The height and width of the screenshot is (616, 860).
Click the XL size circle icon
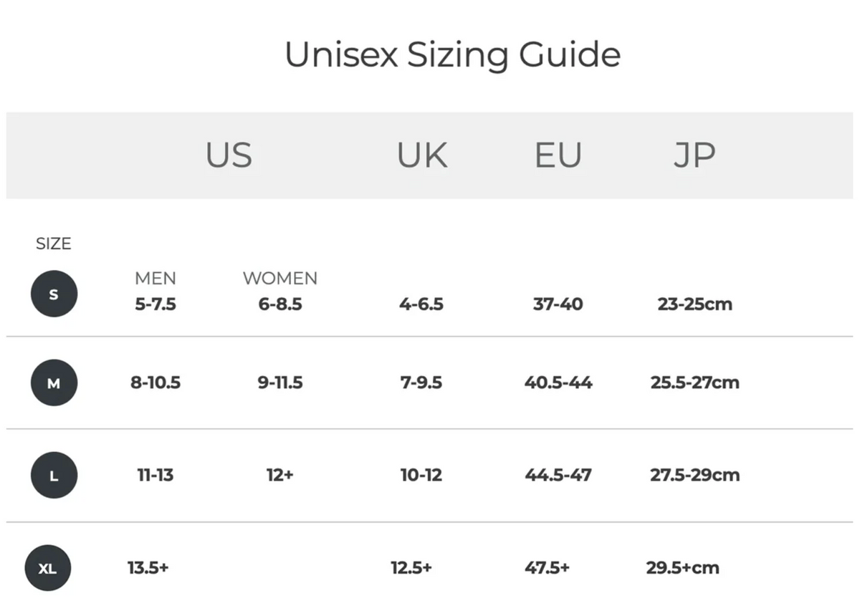[48, 569]
